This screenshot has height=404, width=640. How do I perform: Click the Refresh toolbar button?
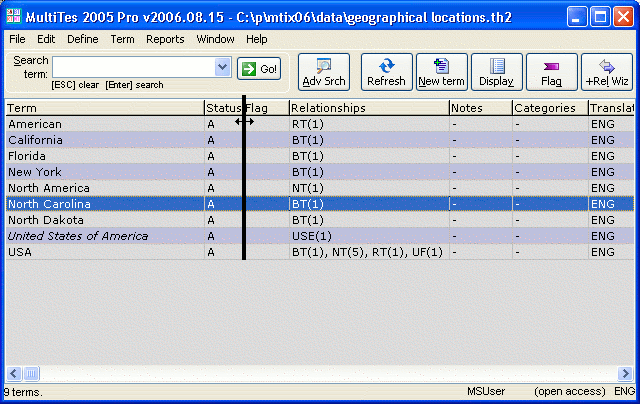[x=386, y=72]
